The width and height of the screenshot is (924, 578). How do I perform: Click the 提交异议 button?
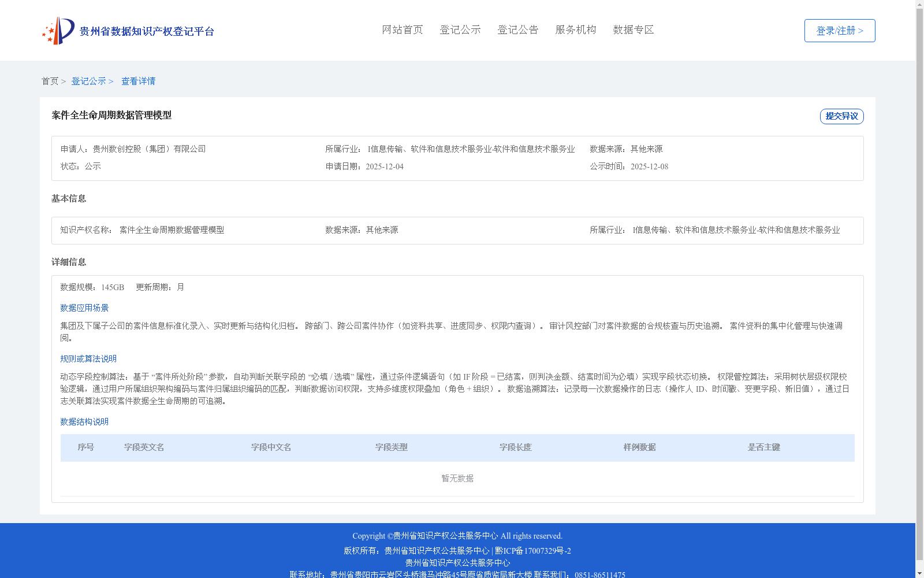[x=842, y=116]
